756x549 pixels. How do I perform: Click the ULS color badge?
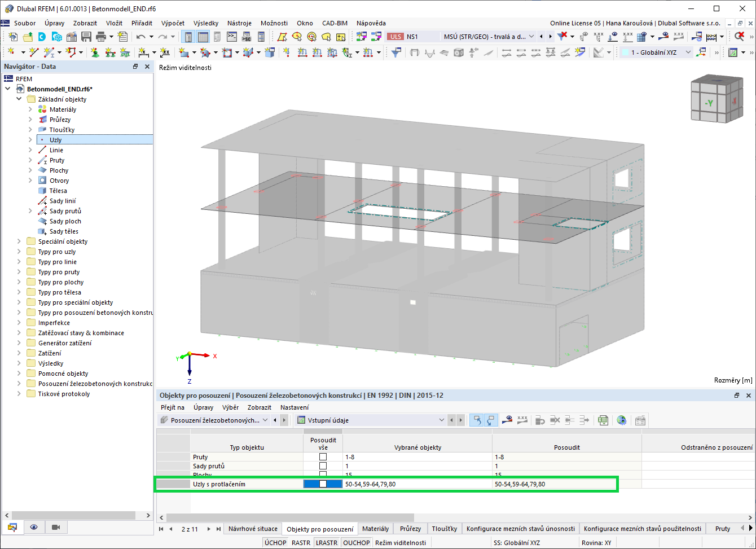395,37
